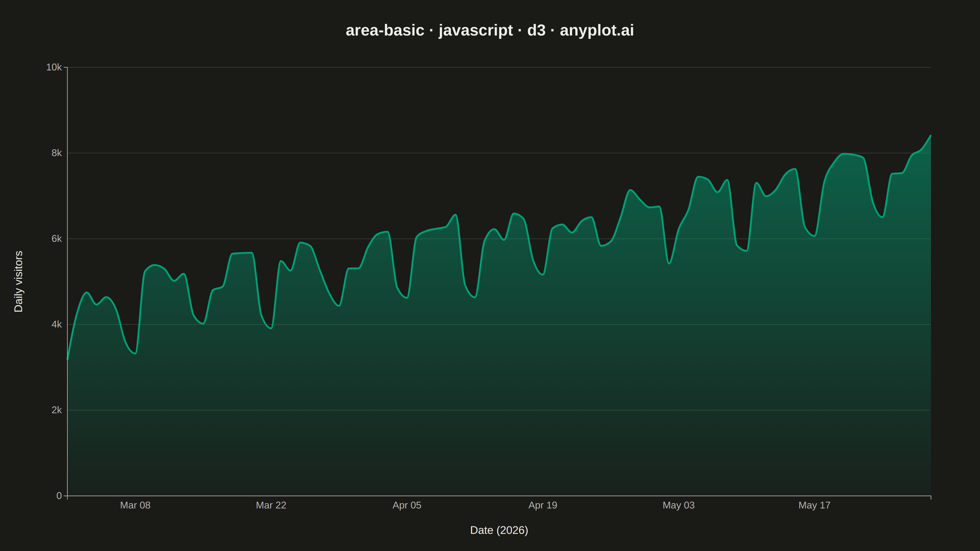Select the May 03 date tick
Image resolution: width=980 pixels, height=551 pixels.
pos(678,505)
